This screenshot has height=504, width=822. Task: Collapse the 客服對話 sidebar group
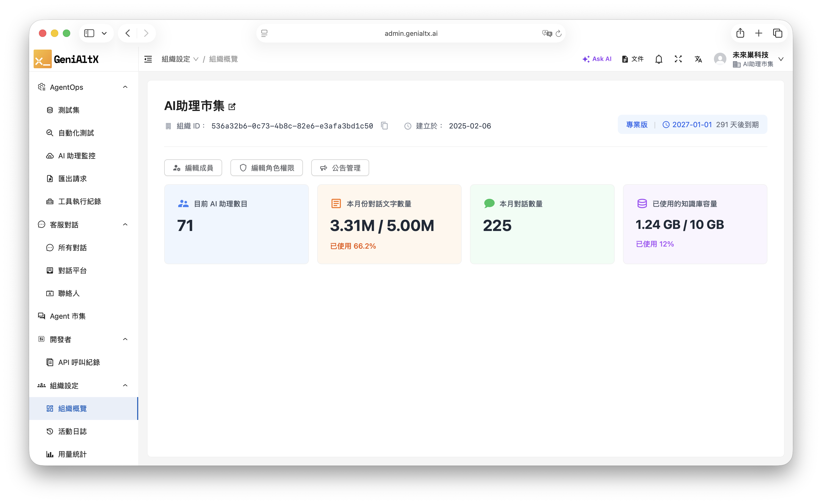coord(125,224)
